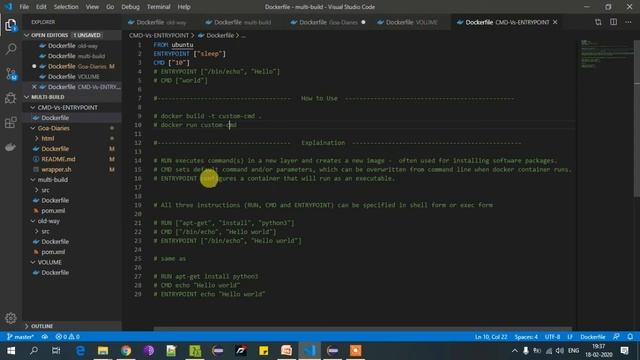
Task: Open ENG input language indicator
Action: tap(573, 351)
